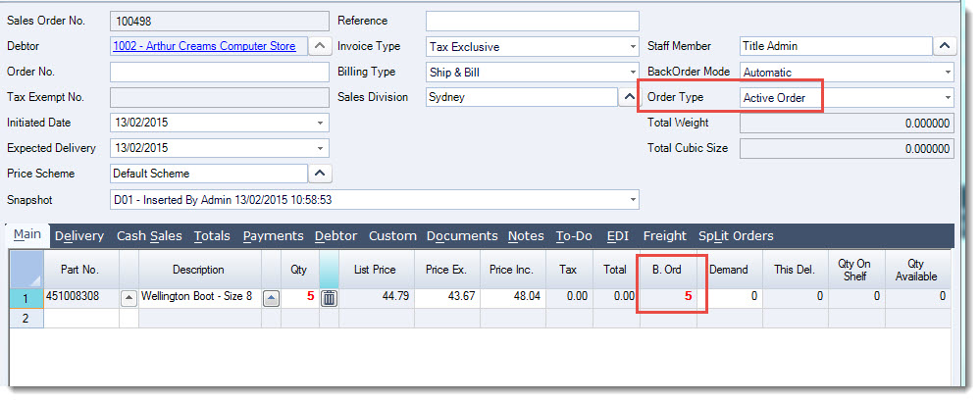Click the lookup arrow beside Sales Division

click(x=629, y=97)
